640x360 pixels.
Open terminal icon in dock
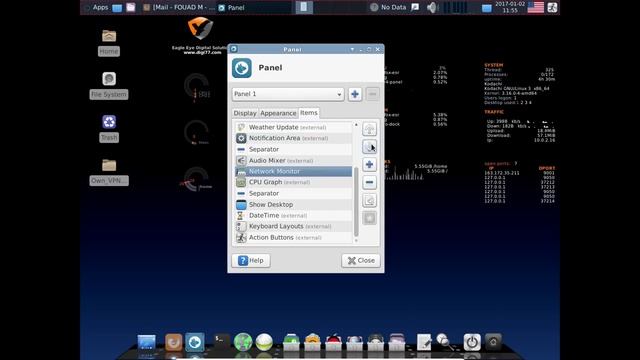point(221,342)
